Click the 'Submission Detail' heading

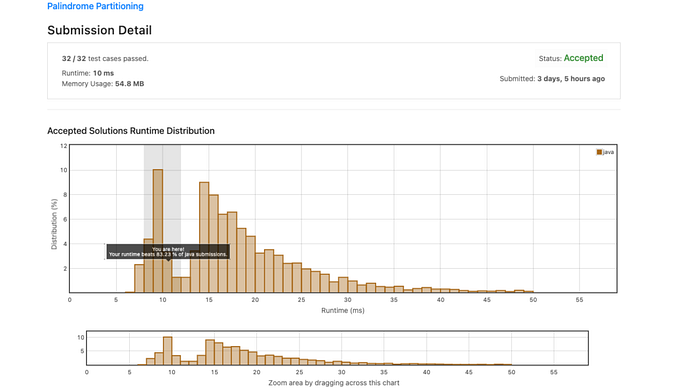tap(100, 30)
